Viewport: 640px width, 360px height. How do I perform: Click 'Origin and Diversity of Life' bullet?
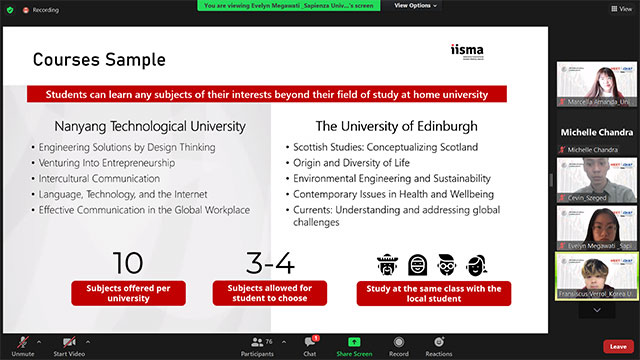point(351,163)
